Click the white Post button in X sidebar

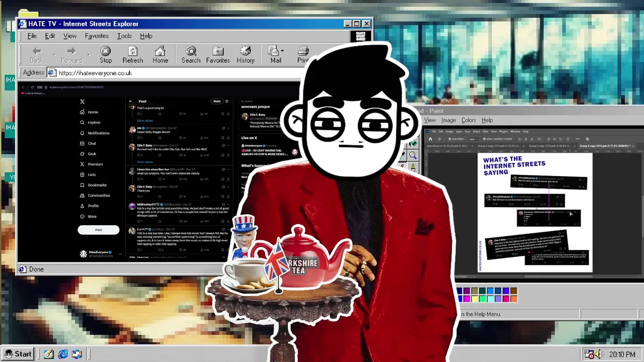[x=99, y=230]
